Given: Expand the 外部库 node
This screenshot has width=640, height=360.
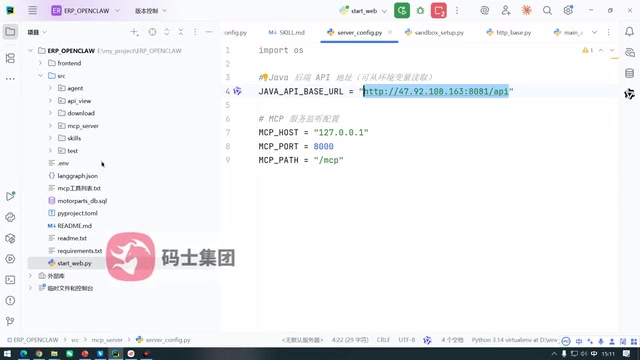Looking at the screenshot, I should tap(30, 276).
